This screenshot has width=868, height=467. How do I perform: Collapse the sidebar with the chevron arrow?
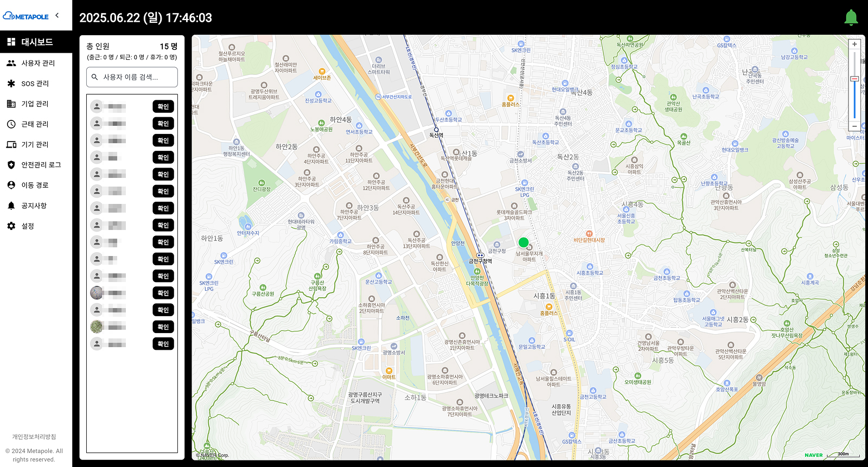coord(57,16)
